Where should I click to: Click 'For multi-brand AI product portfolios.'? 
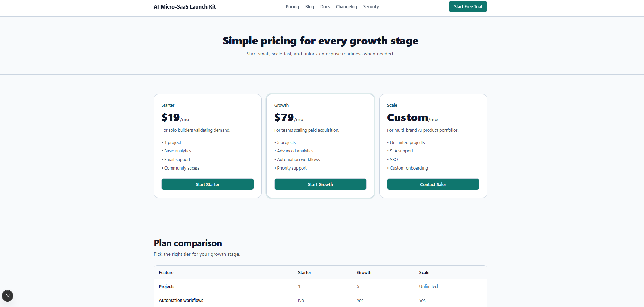pyautogui.click(x=423, y=130)
